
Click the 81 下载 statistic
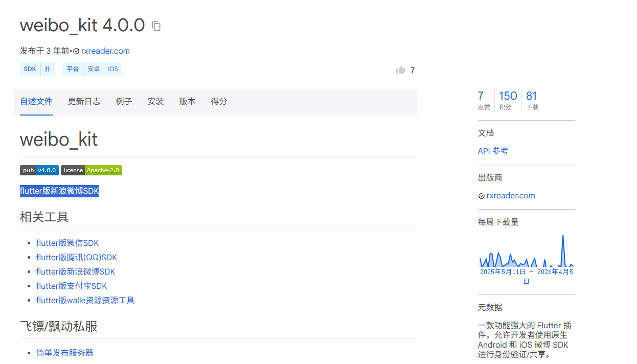tap(532, 99)
